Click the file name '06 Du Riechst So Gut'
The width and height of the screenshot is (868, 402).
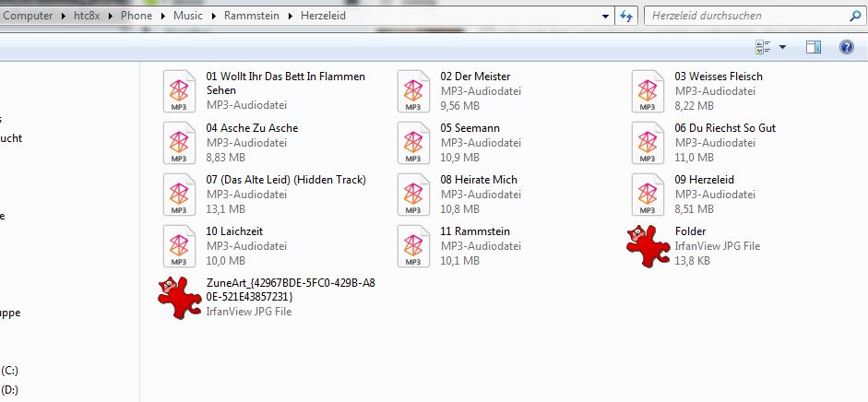point(725,128)
